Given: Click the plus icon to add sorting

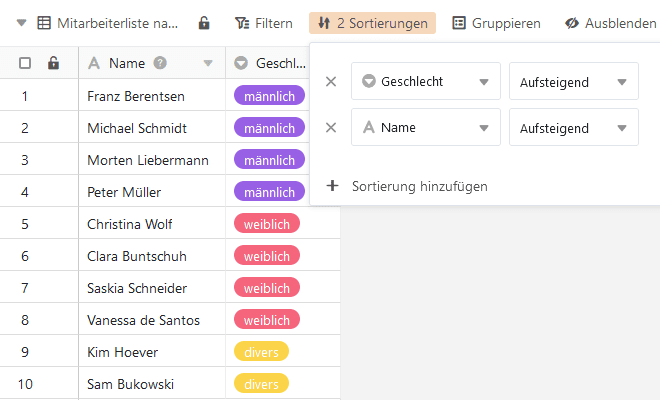Looking at the screenshot, I should point(333,186).
